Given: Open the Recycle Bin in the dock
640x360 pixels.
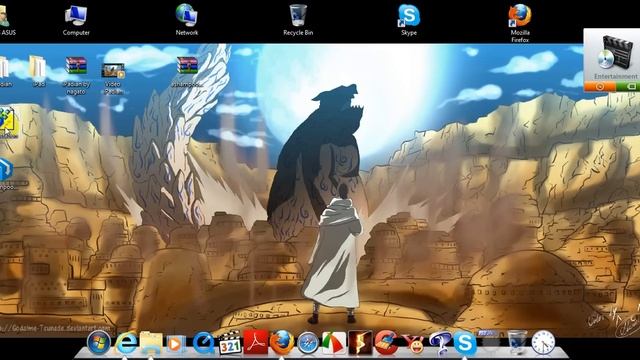Looking at the screenshot, I should [517, 342].
